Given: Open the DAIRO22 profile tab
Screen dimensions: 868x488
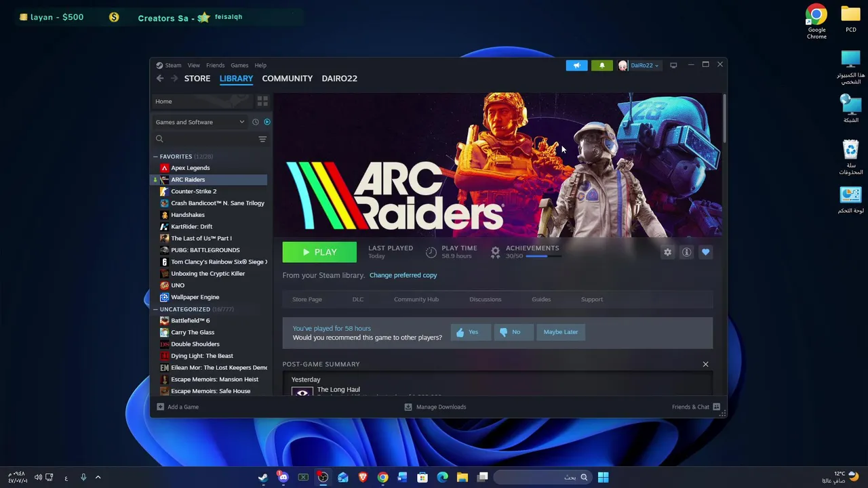Looking at the screenshot, I should click(x=339, y=79).
